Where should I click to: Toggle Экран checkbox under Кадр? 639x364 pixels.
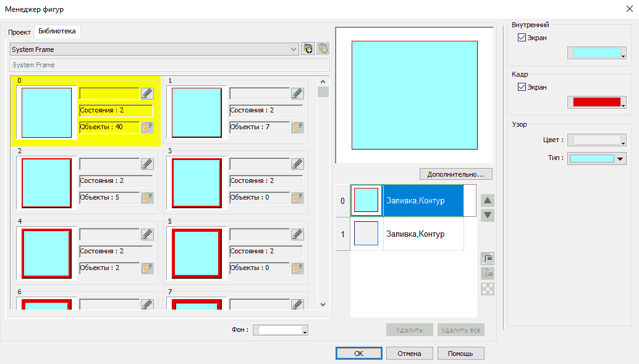[522, 87]
